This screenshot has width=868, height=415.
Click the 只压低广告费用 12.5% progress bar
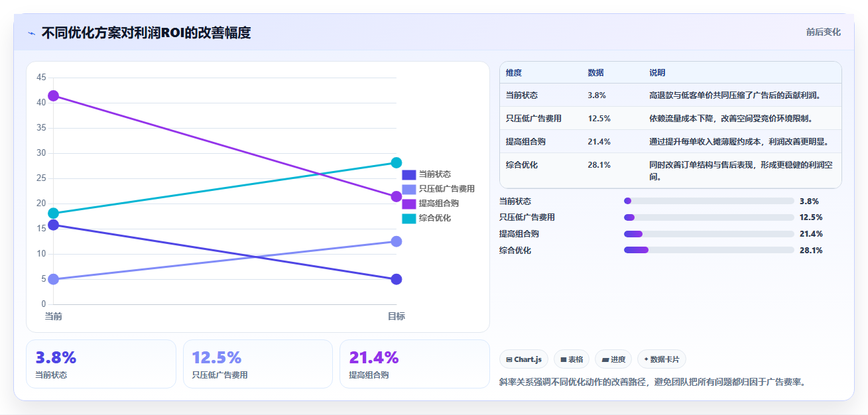tap(709, 217)
